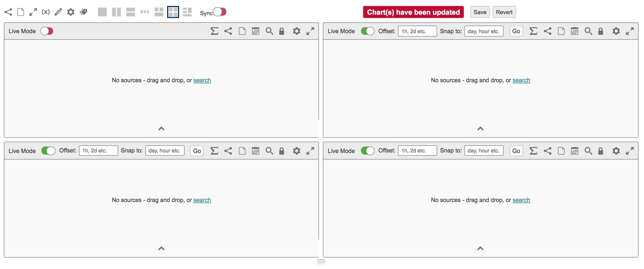Enable Live Mode in top-left chart
The width and height of the screenshot is (644, 269).
pos(47,31)
